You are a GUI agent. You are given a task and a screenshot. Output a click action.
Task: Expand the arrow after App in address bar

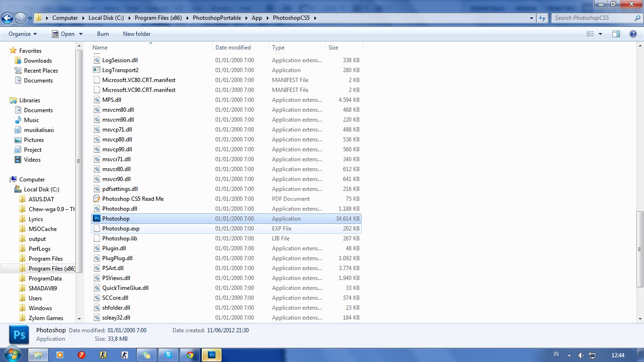click(x=267, y=18)
